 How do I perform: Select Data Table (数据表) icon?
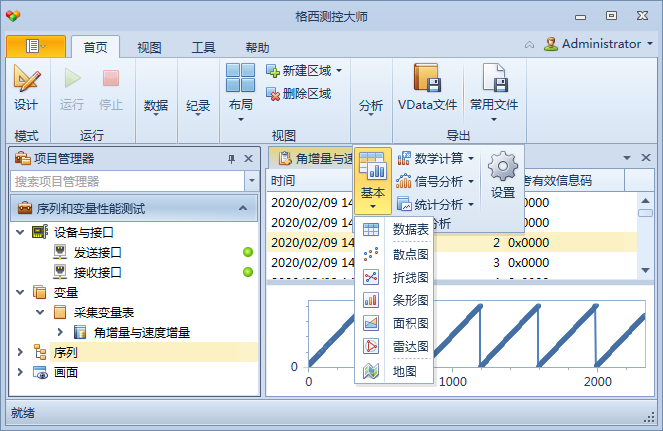click(x=371, y=230)
